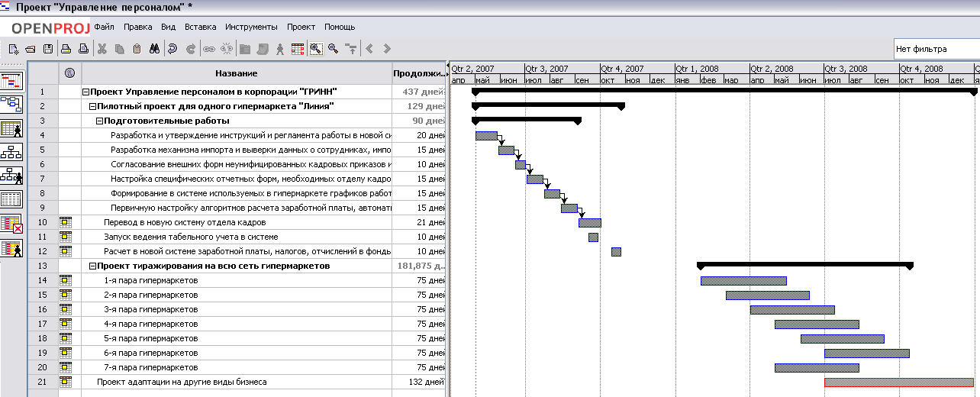The height and width of the screenshot is (397, 980).
Task: Click the Undo arrow icon
Action: click(172, 49)
